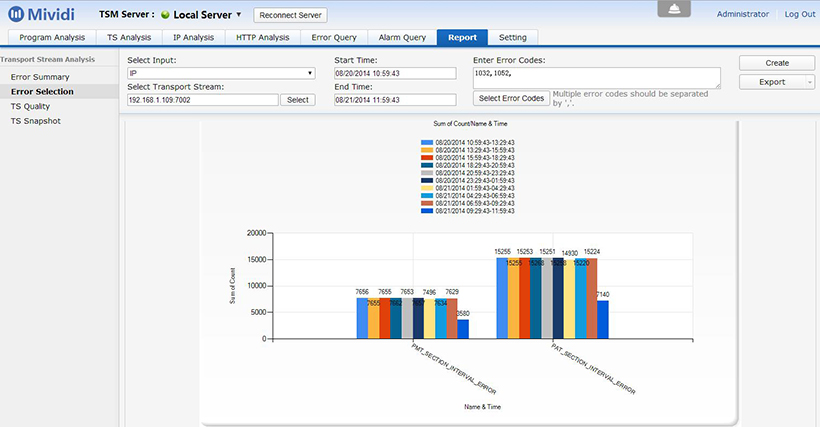The width and height of the screenshot is (820, 427).
Task: Click the Select Error Codes button
Action: click(x=511, y=99)
